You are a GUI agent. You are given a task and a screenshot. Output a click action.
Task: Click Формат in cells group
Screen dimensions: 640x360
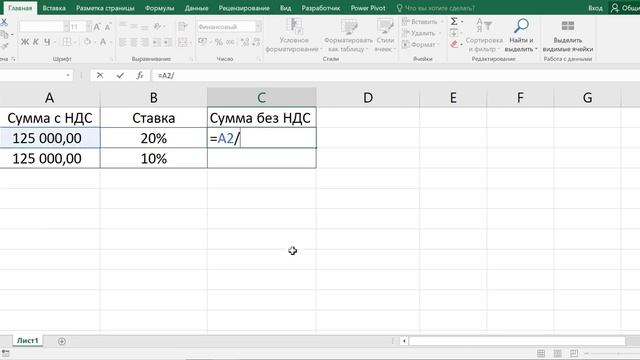coord(420,44)
